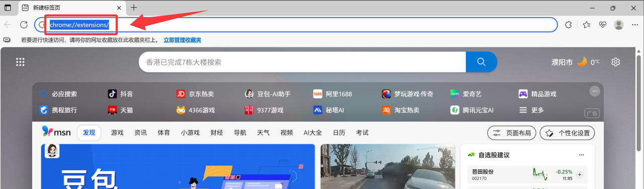
Task: Click the msn logo
Action: [56, 132]
